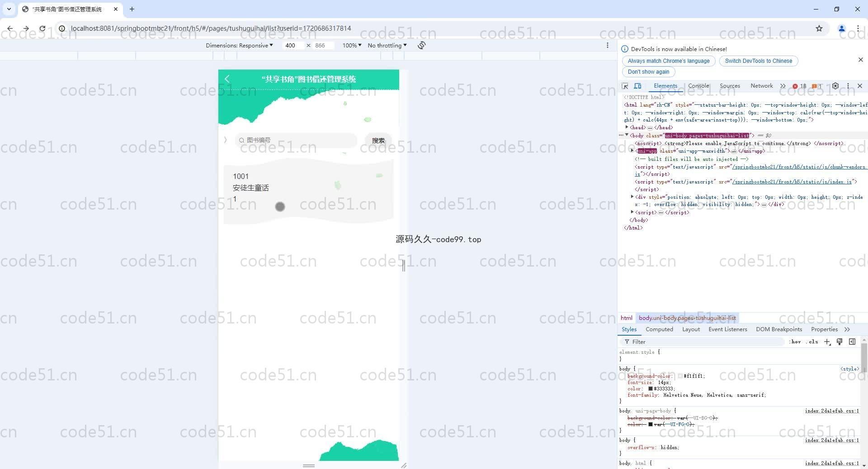Viewport: 868px width, 469px height.
Task: Open the Dimensions: Responsive dropdown
Action: pyautogui.click(x=239, y=45)
